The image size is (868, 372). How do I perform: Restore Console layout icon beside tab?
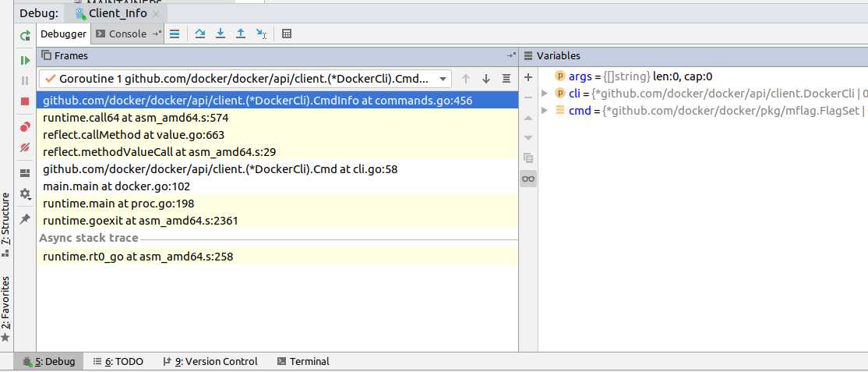click(x=157, y=34)
